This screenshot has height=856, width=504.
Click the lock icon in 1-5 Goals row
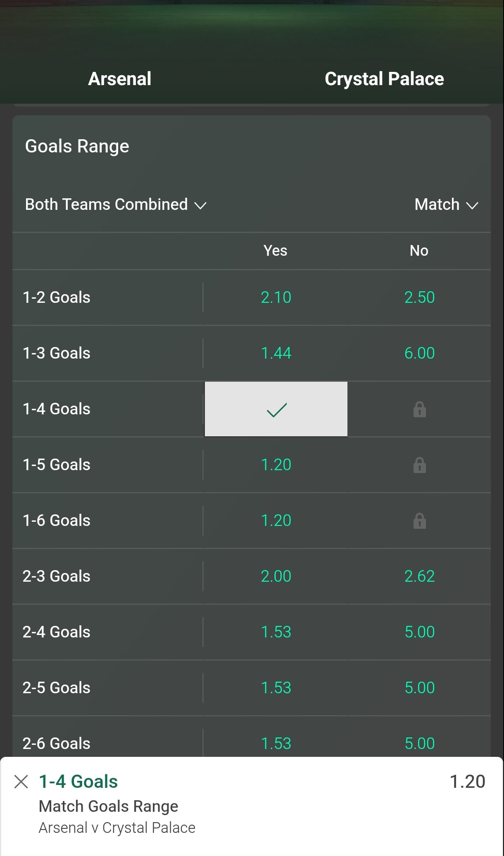[x=419, y=465]
